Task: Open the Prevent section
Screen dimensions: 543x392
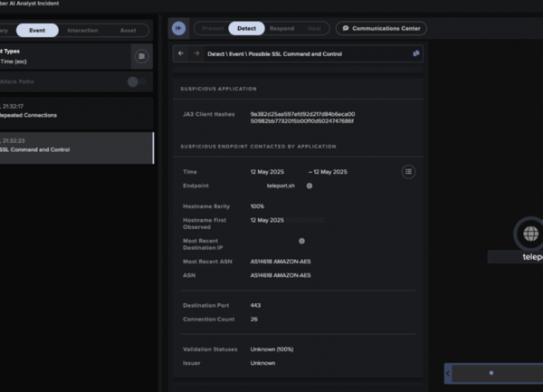Action: tap(213, 28)
